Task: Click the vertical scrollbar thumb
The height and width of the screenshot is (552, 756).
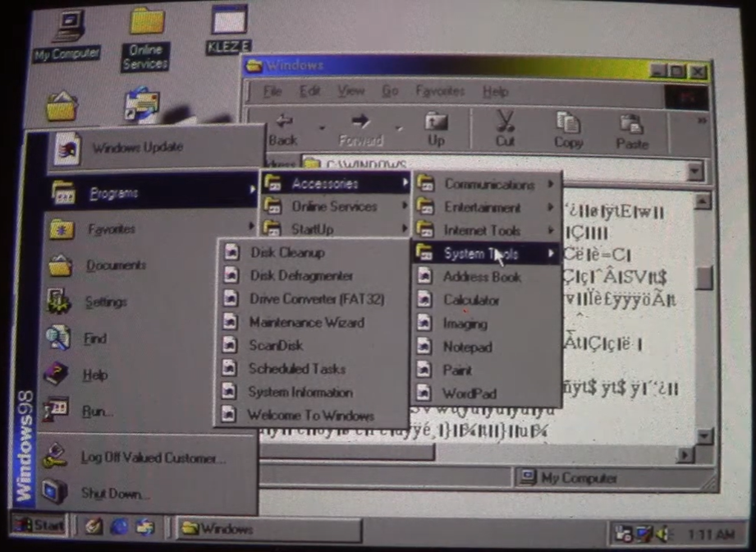Action: point(704,278)
